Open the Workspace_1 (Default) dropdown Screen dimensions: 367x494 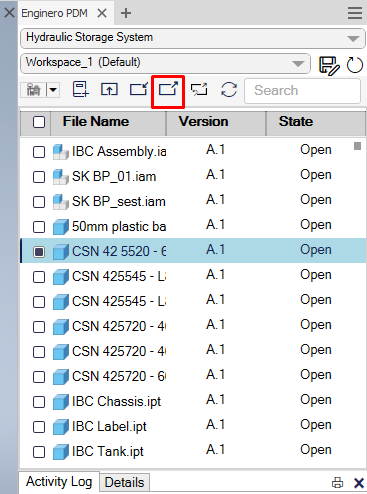coord(165,63)
